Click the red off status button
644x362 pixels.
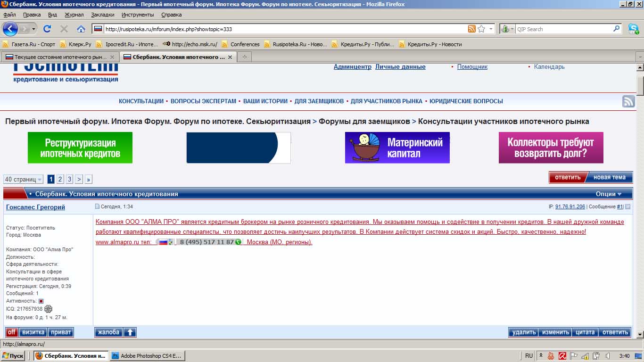(x=12, y=332)
